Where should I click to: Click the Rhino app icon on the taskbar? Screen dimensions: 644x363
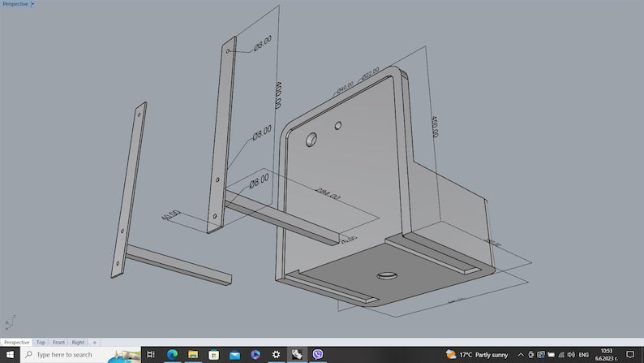(297, 354)
